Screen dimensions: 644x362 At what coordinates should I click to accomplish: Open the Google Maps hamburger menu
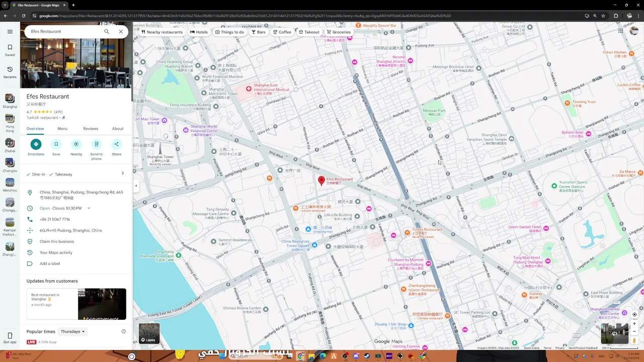(10, 31)
